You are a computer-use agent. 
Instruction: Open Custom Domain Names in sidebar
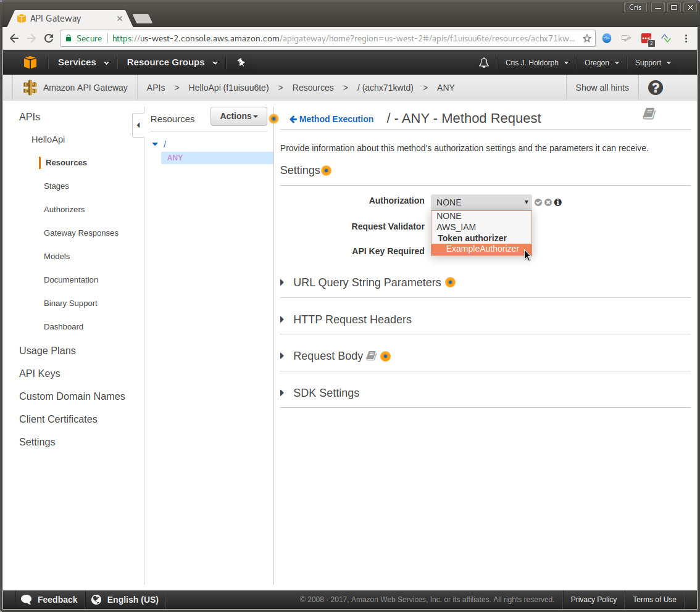(72, 396)
